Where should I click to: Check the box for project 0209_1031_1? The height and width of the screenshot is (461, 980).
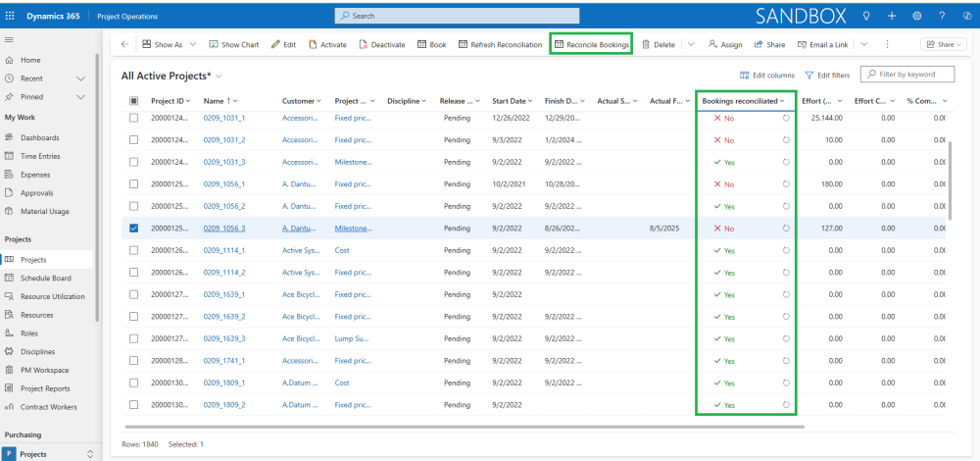134,118
